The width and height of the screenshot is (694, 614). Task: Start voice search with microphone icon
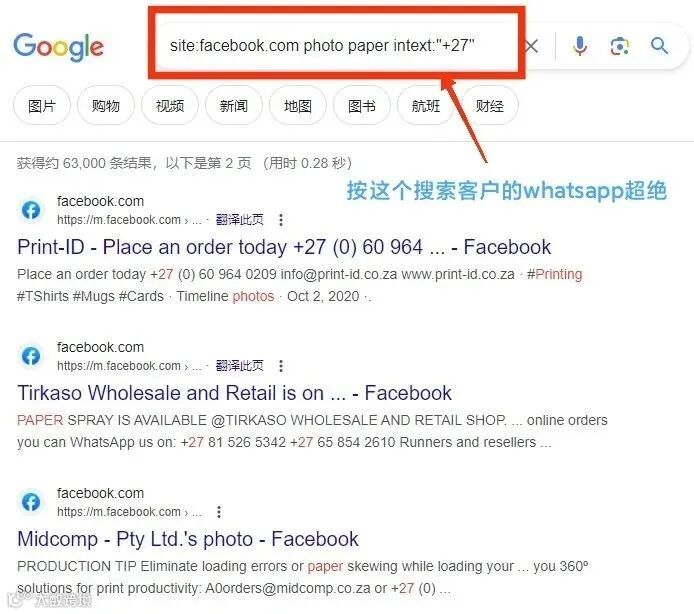click(x=580, y=46)
